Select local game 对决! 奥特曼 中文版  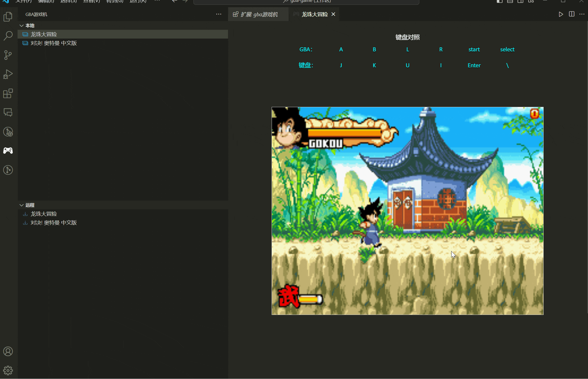click(x=53, y=43)
